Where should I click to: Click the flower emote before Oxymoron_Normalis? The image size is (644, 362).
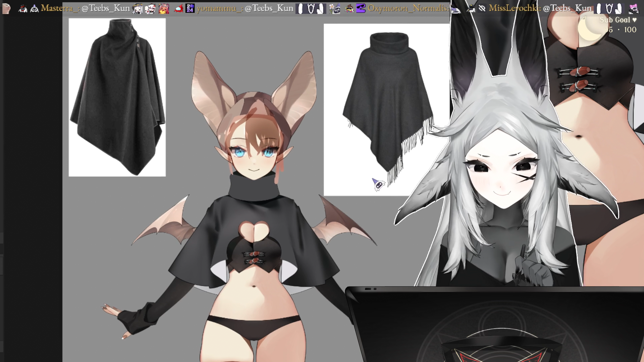pyautogui.click(x=334, y=9)
